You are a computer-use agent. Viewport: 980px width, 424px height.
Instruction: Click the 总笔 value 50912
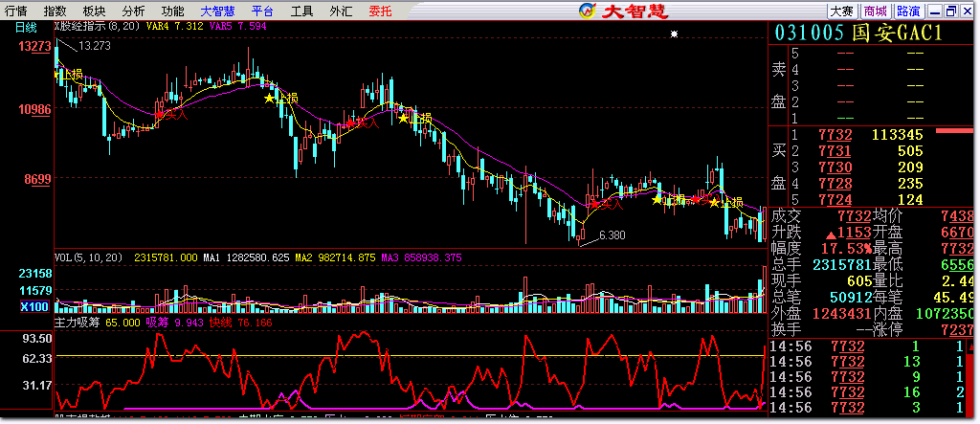(850, 297)
